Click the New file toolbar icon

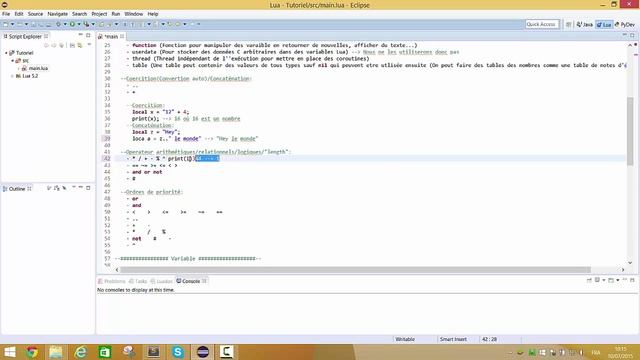tap(6, 24)
